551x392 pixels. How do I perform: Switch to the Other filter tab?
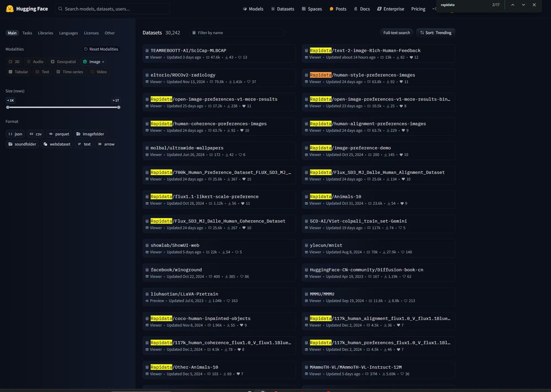click(x=110, y=33)
